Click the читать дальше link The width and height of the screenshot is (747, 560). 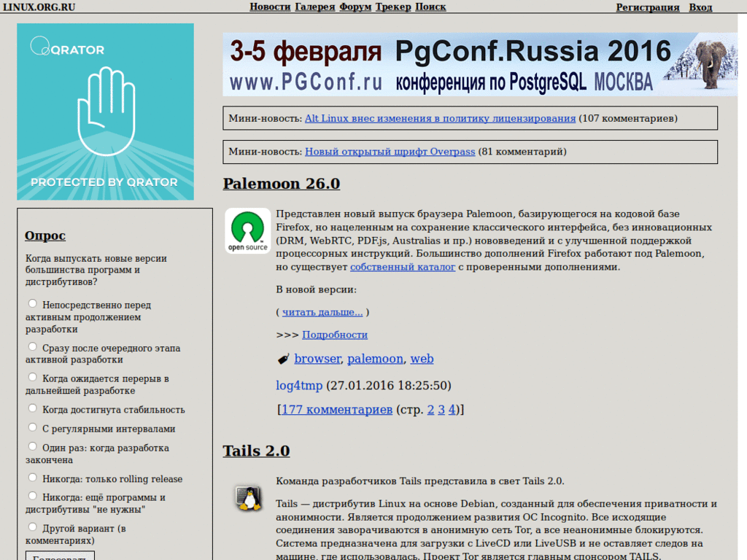tap(322, 312)
